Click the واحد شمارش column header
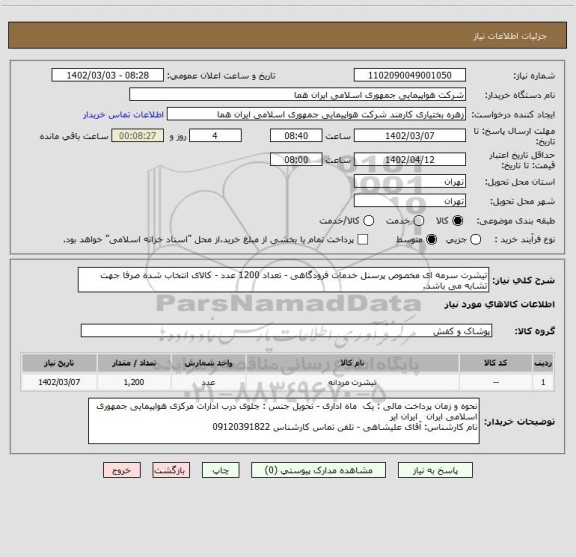 (x=209, y=363)
